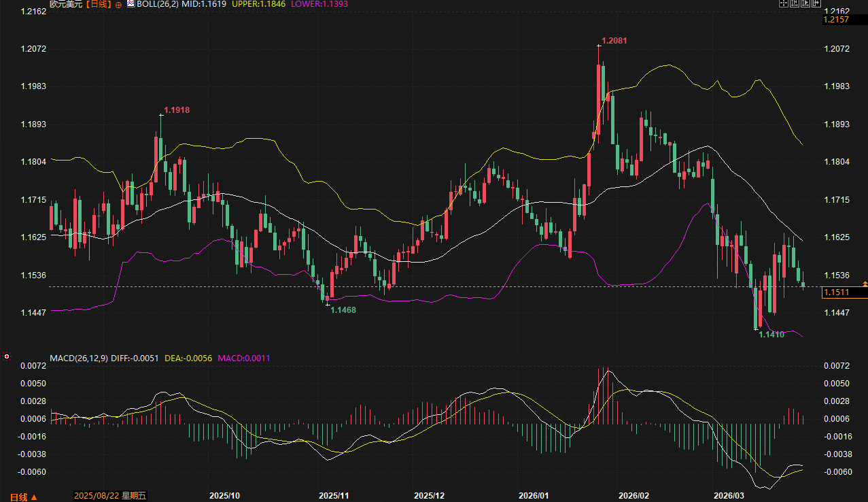Click 0.0050 on the right MACD axis

(x=836, y=384)
